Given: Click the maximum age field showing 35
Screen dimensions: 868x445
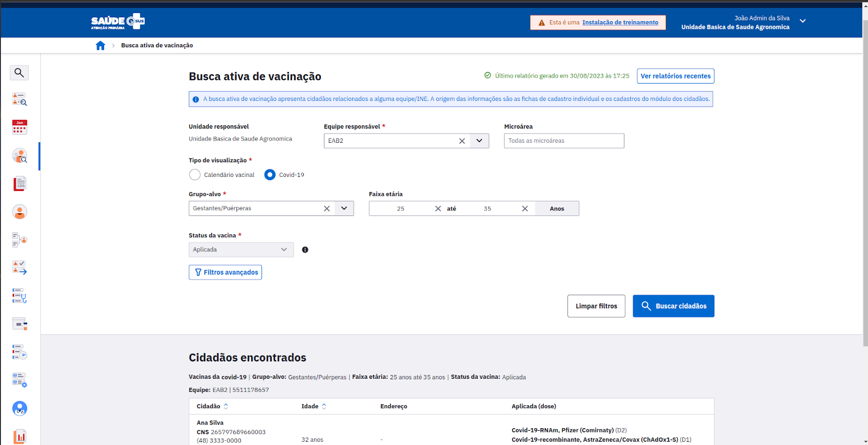Looking at the screenshot, I should pyautogui.click(x=487, y=208).
